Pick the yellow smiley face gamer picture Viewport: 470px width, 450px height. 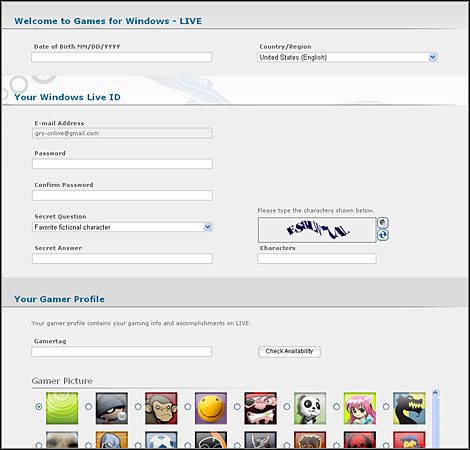211,408
